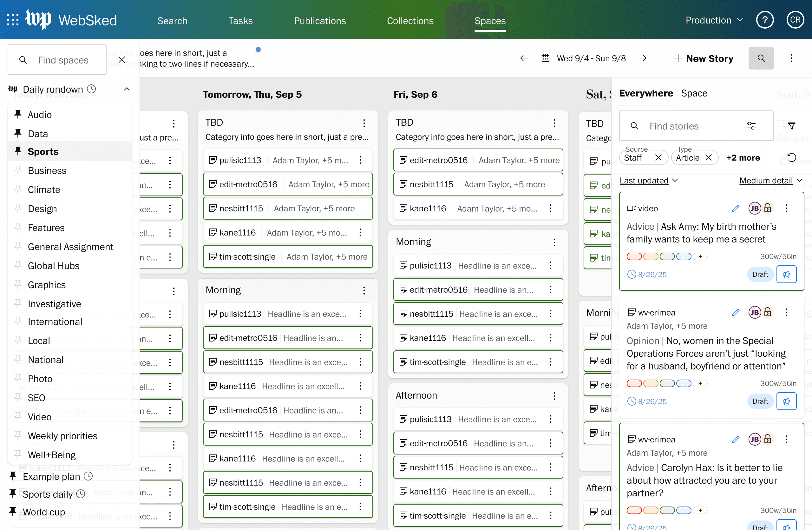Remove the Staff source filter chip

point(658,158)
